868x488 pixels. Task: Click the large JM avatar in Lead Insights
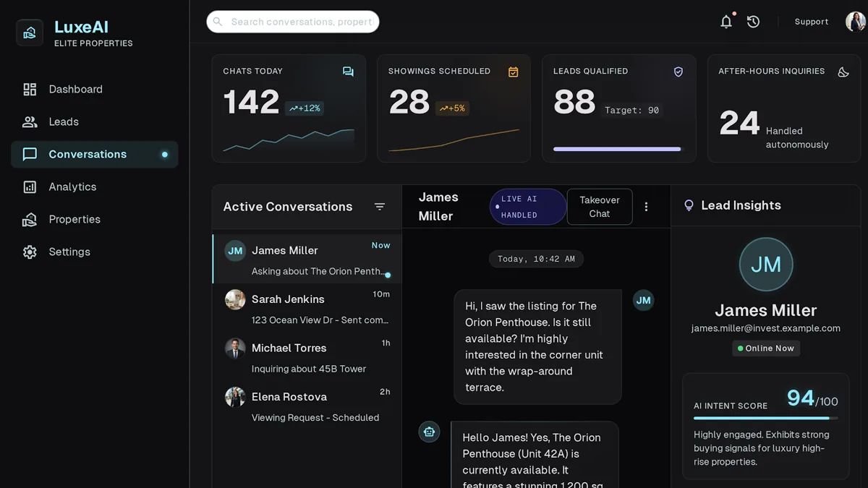coord(766,265)
